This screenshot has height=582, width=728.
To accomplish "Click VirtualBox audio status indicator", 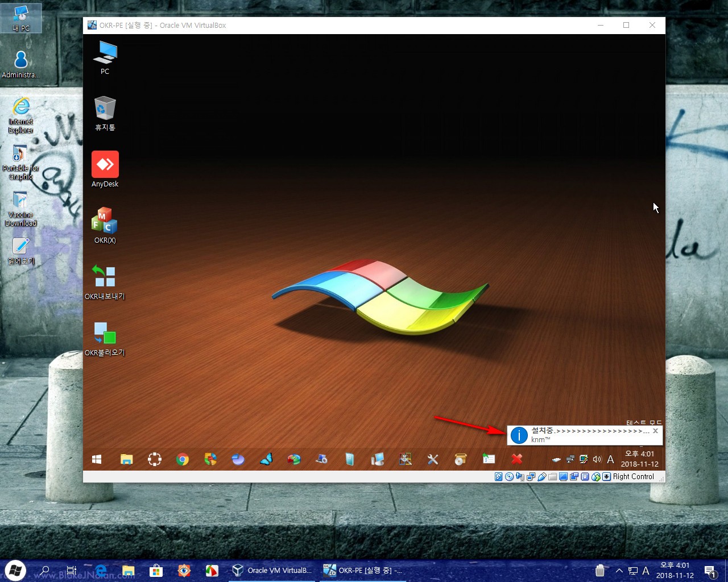I will click(520, 477).
